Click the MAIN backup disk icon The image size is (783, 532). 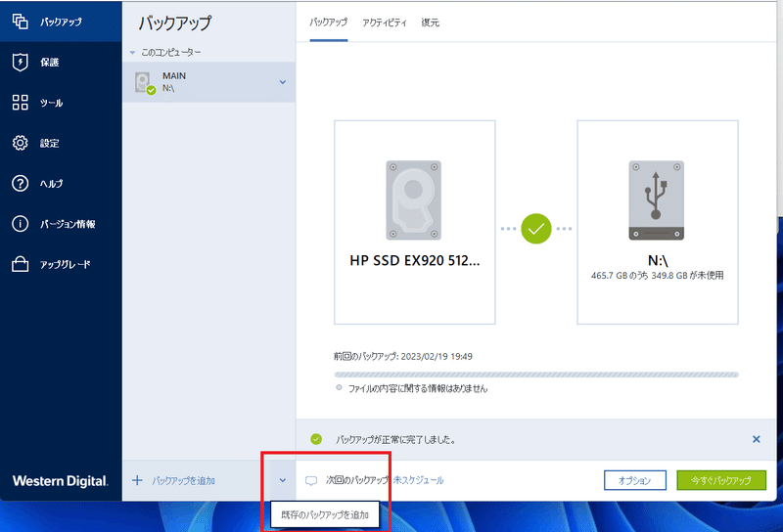144,83
